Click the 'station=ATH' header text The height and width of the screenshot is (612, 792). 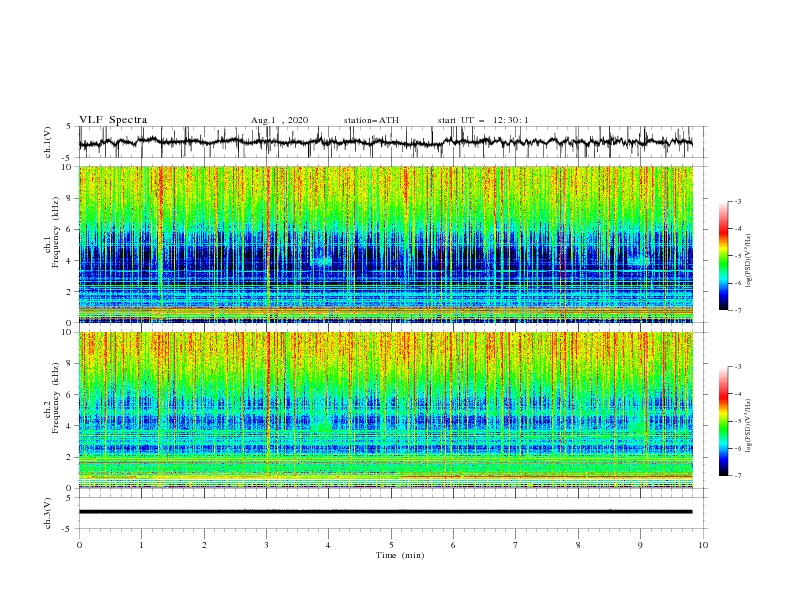(x=371, y=120)
